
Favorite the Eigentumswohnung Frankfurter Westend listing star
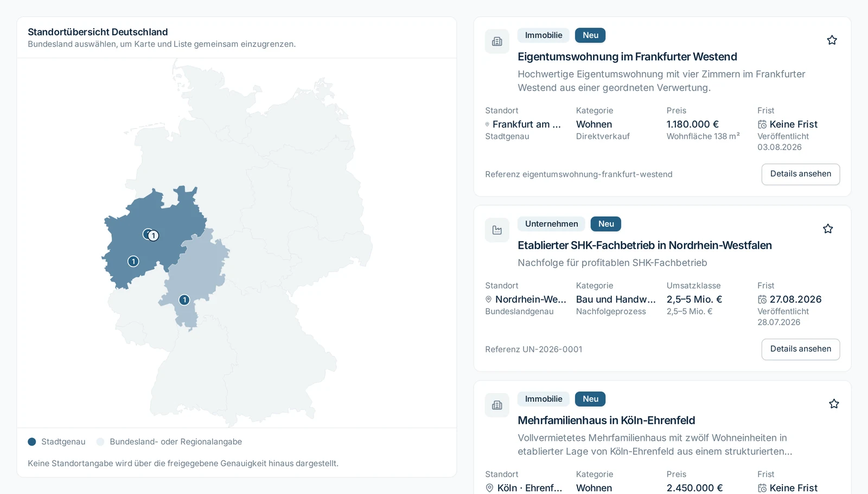832,40
